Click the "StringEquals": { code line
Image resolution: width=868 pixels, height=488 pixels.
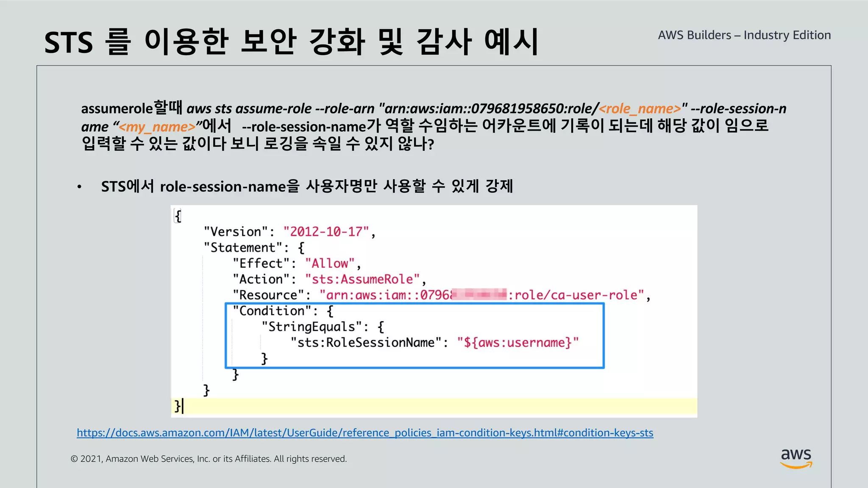[x=323, y=327]
